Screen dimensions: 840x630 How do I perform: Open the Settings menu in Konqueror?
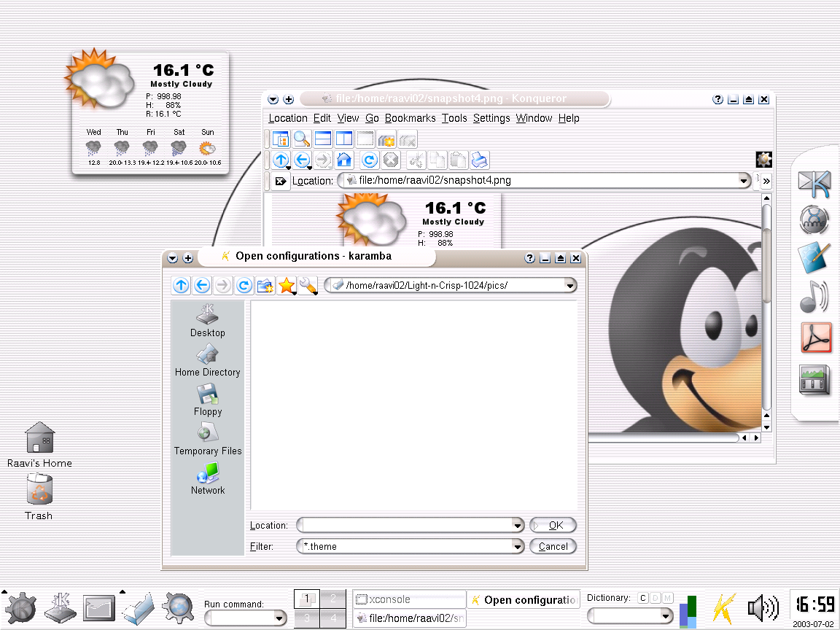[491, 118]
